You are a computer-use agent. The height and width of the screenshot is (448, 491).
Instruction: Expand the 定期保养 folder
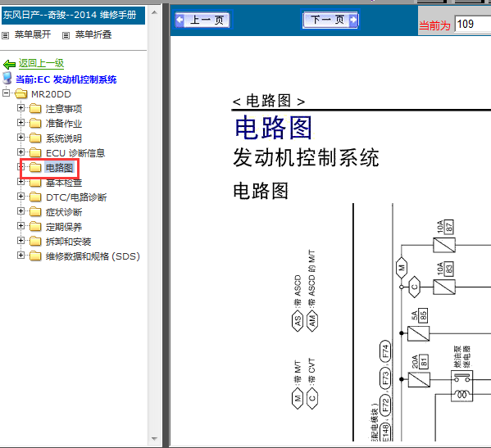(x=20, y=225)
